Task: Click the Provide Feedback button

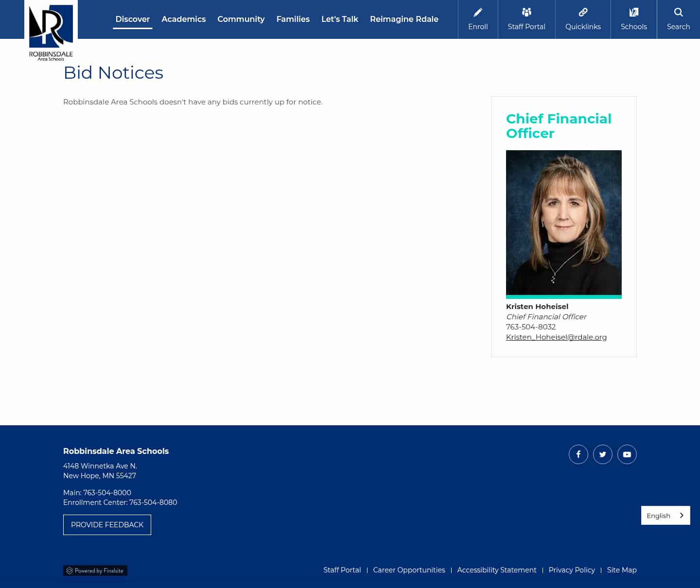Action: tap(107, 525)
